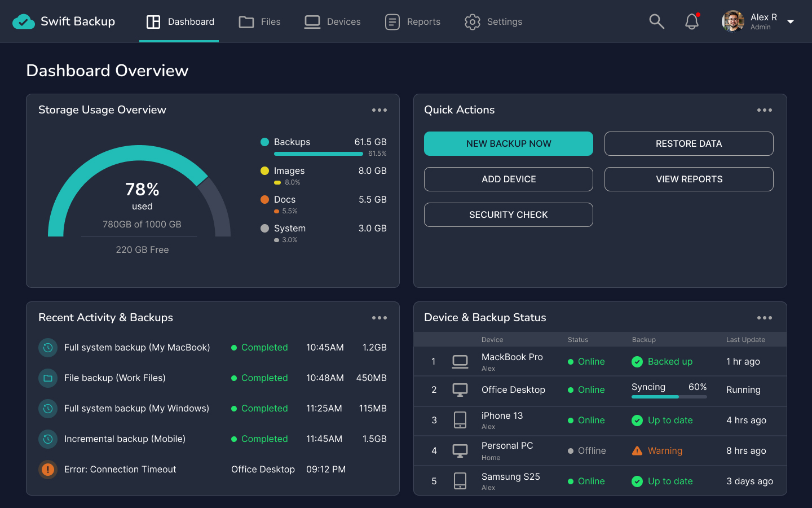Click the MackBook Pro device name
Screen dimensions: 812x508
[512, 357]
